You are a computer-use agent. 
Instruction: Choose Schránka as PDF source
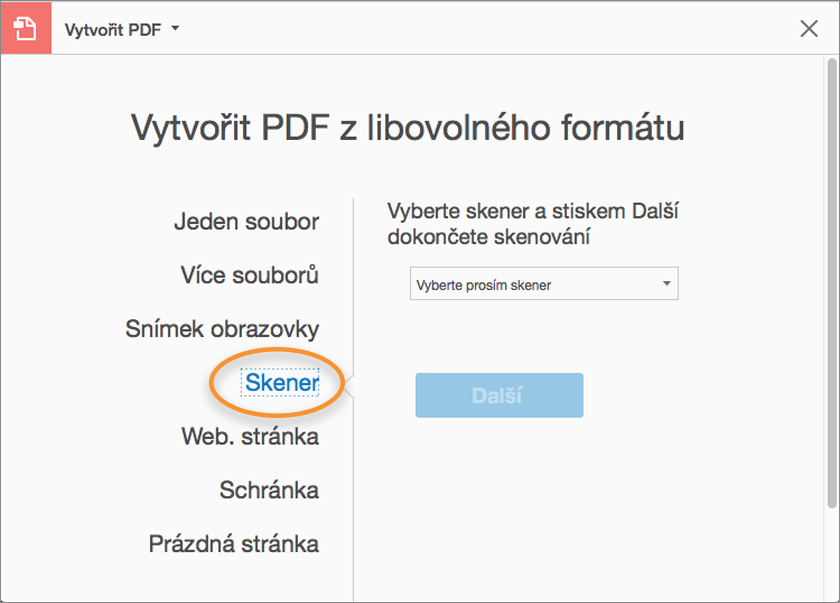269,490
